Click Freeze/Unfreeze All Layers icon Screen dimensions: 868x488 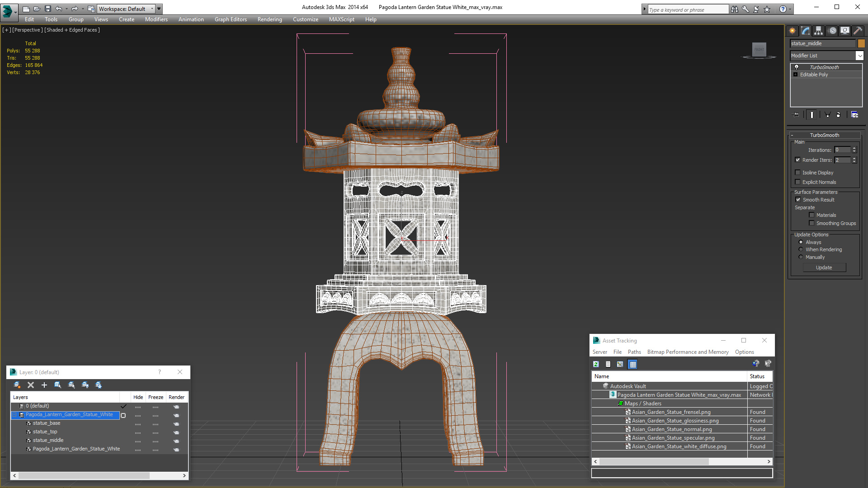[x=99, y=385]
